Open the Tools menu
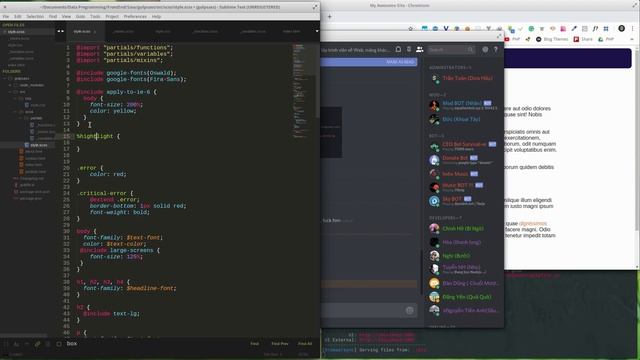 tap(95, 17)
